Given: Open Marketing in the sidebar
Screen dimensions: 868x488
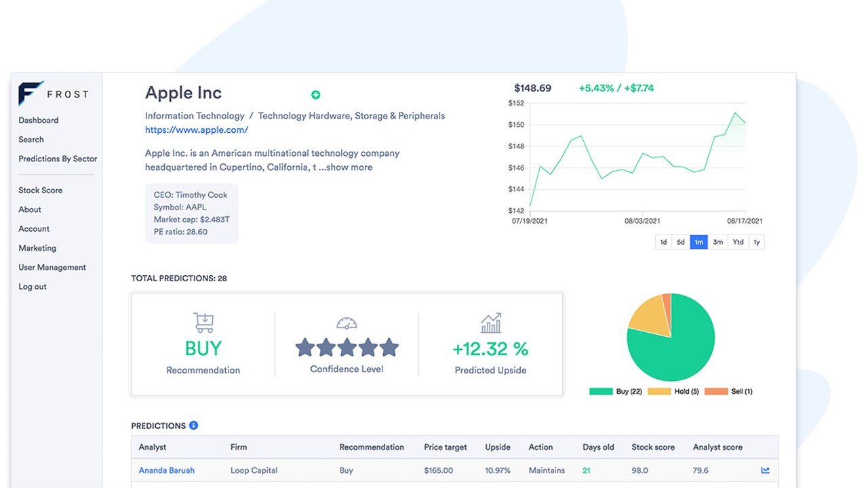Looking at the screenshot, I should (37, 248).
